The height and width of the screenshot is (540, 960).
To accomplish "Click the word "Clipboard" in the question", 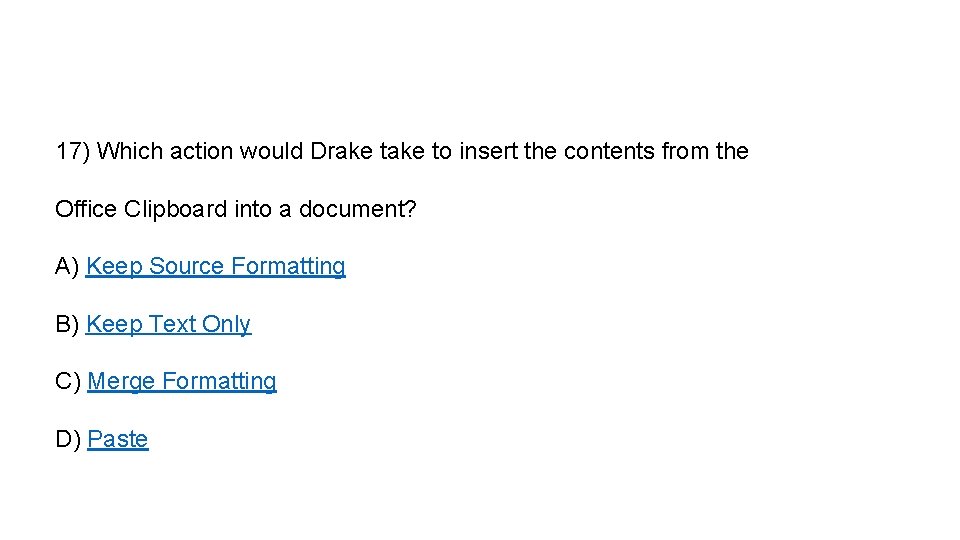I will click(x=176, y=209).
